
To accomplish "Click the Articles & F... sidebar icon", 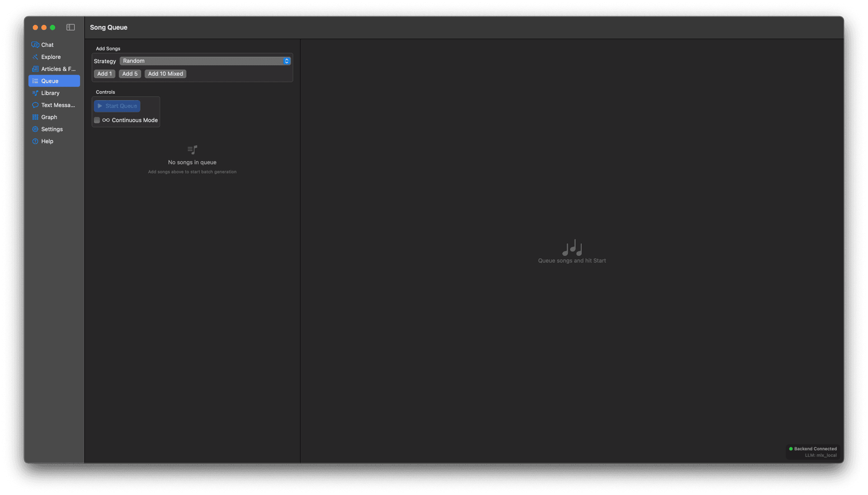I will 35,69.
